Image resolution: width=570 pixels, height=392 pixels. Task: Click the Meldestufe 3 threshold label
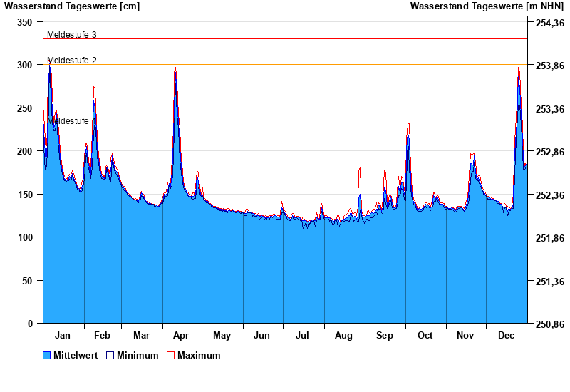(72, 34)
